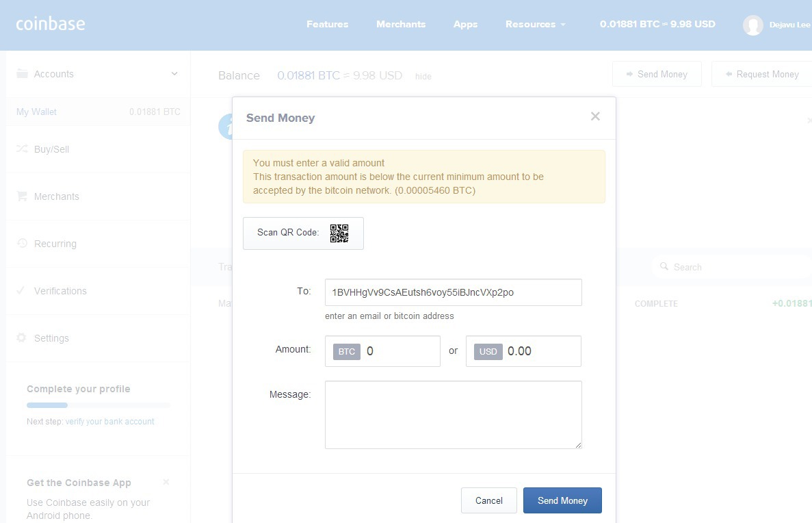Click the COMPLETE transaction status
Screen dimensions: 812x523
656,304
